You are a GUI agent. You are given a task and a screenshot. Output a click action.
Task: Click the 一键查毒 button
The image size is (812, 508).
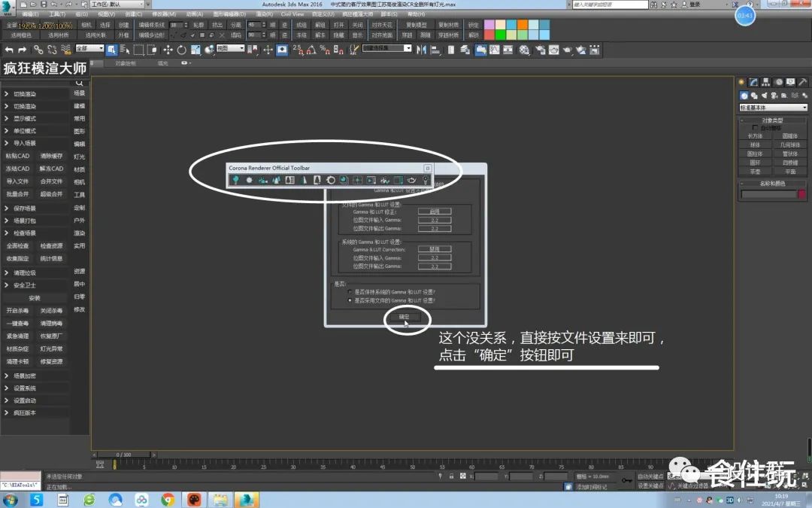[17, 324]
